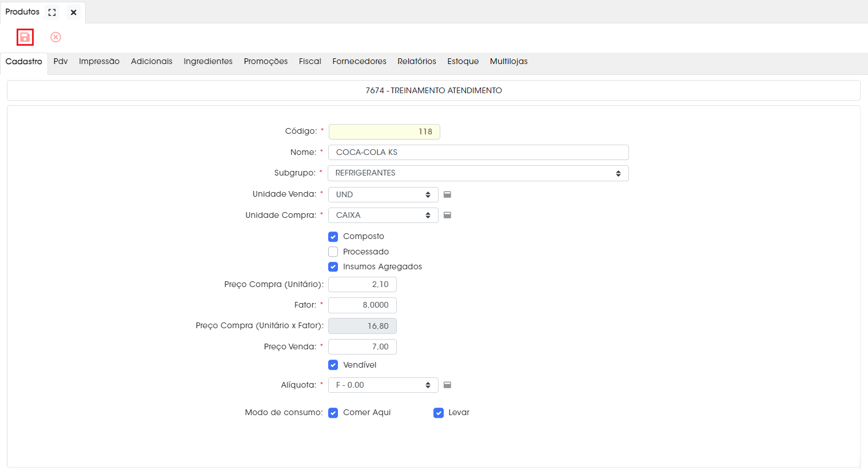
Task: Open the card icon beside Unidade Venda
Action: [x=448, y=194]
